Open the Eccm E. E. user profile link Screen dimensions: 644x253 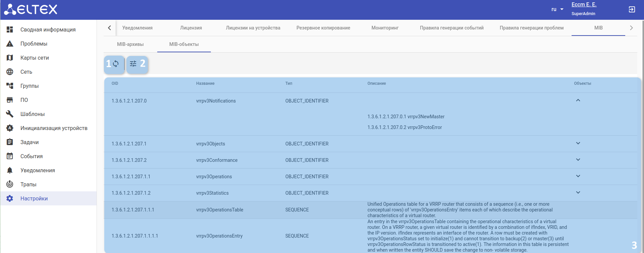(x=584, y=5)
